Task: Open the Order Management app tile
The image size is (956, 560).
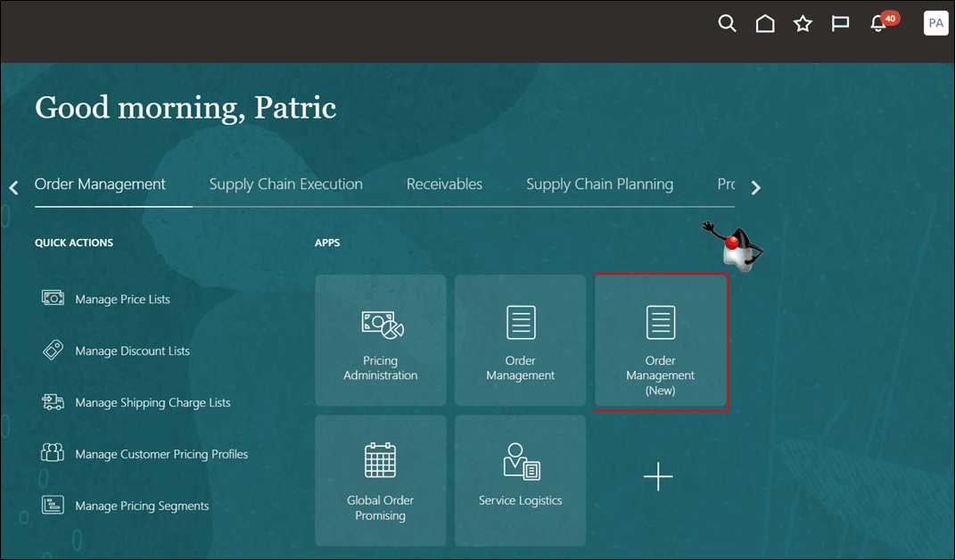Action: (x=520, y=340)
